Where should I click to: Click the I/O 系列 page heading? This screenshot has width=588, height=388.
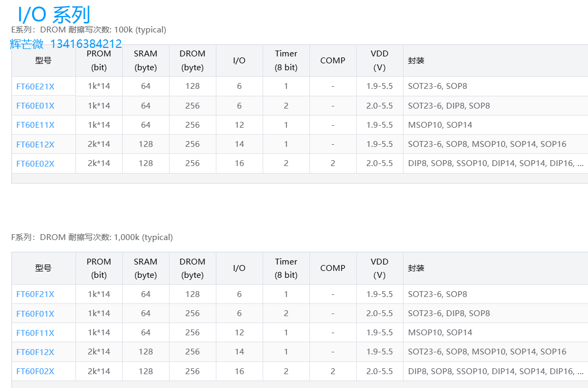point(54,14)
